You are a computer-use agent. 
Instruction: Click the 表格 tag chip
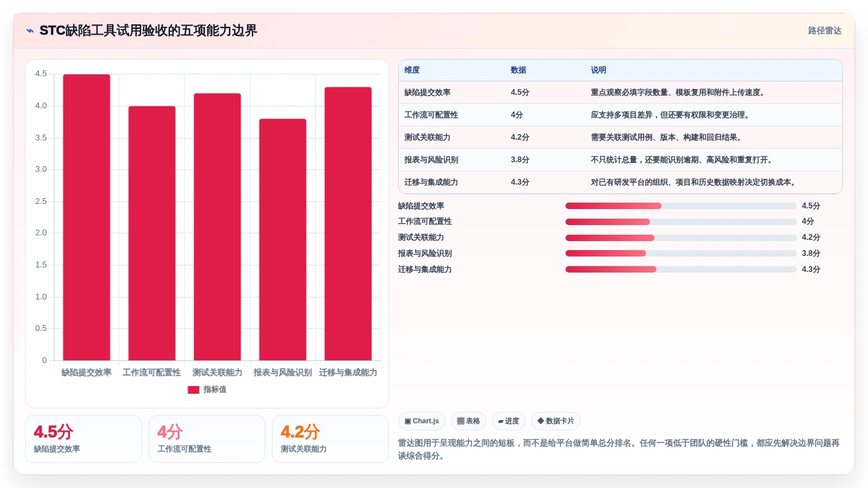point(469,421)
